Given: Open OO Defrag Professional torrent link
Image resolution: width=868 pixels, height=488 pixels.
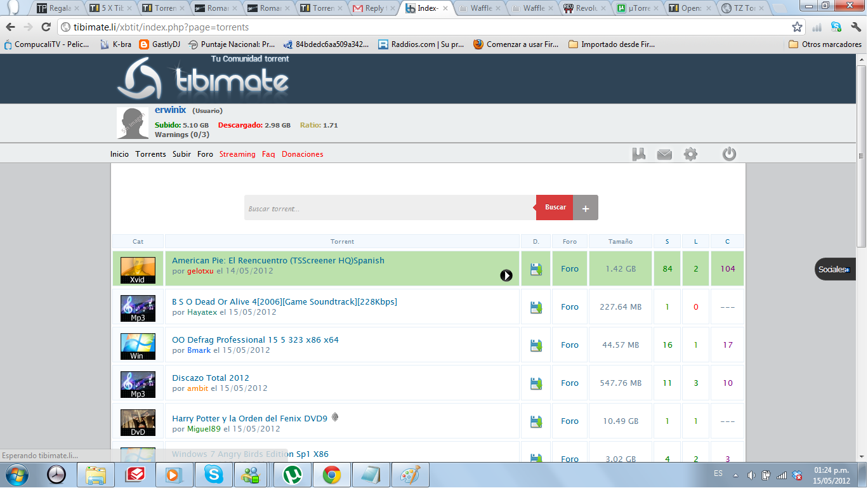Looking at the screenshot, I should point(255,340).
